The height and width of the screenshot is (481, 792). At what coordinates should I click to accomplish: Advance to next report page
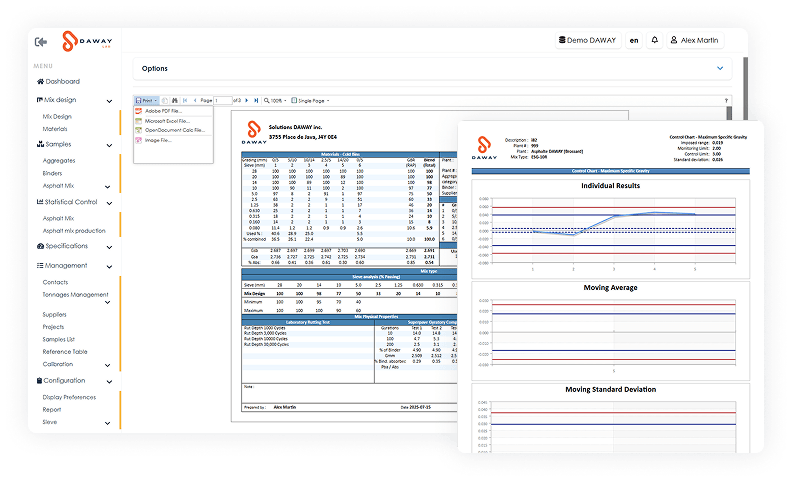coord(247,101)
